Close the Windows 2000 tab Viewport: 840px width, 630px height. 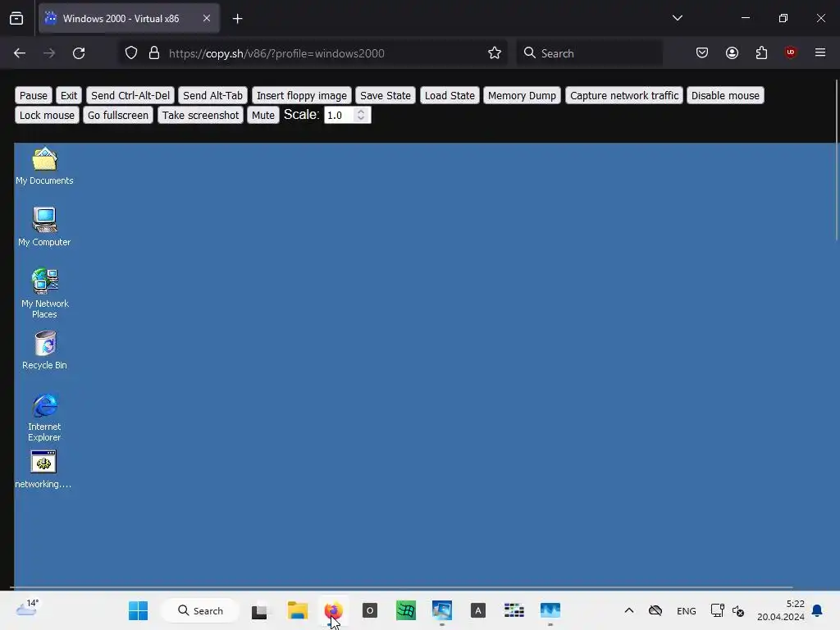(x=207, y=18)
